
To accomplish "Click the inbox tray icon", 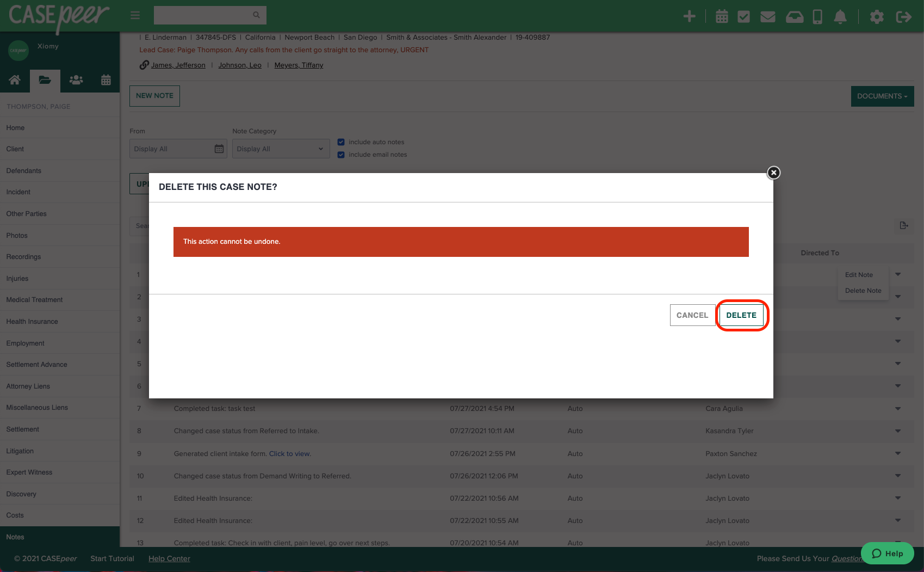I will coord(795,16).
